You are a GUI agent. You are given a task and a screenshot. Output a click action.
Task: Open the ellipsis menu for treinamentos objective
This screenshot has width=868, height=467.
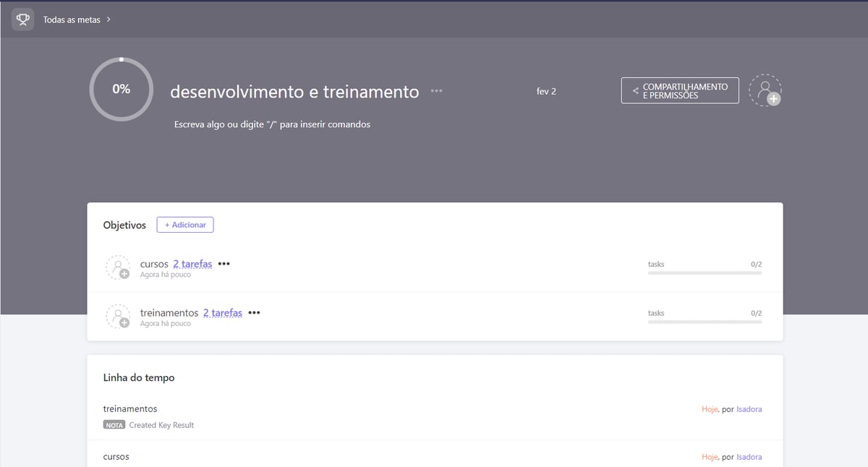253,312
